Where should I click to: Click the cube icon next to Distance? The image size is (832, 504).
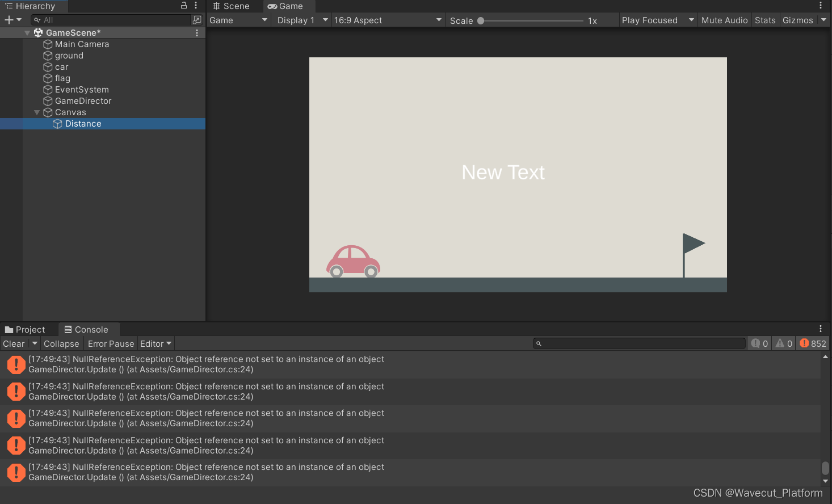click(x=57, y=124)
